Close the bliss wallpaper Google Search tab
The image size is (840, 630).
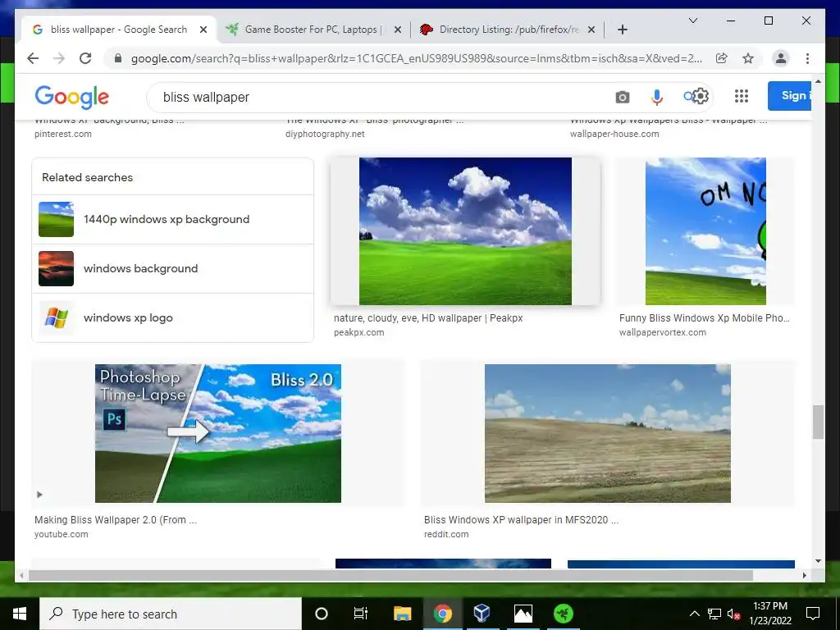203,30
